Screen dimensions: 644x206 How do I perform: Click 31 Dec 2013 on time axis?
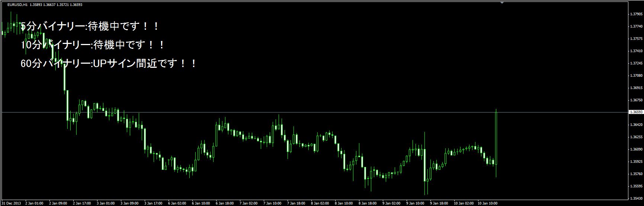9,203
